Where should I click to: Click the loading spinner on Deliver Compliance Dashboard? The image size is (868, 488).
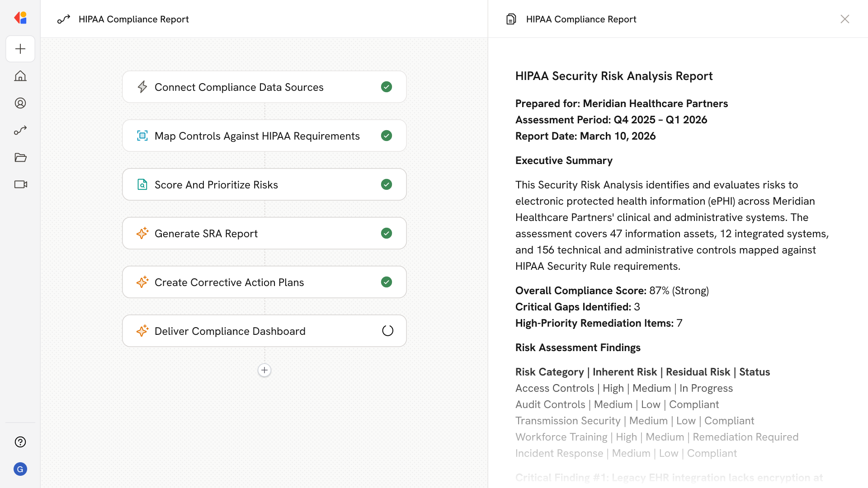tap(387, 331)
